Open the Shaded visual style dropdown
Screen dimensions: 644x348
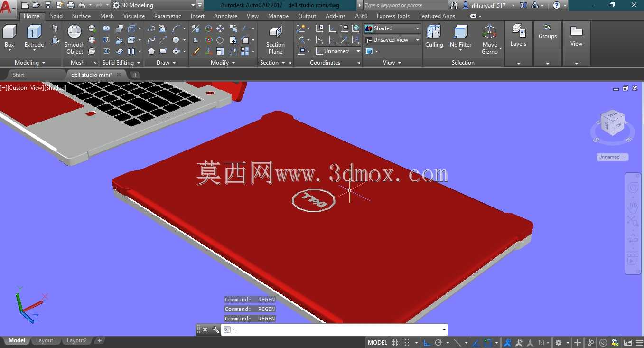click(392, 28)
